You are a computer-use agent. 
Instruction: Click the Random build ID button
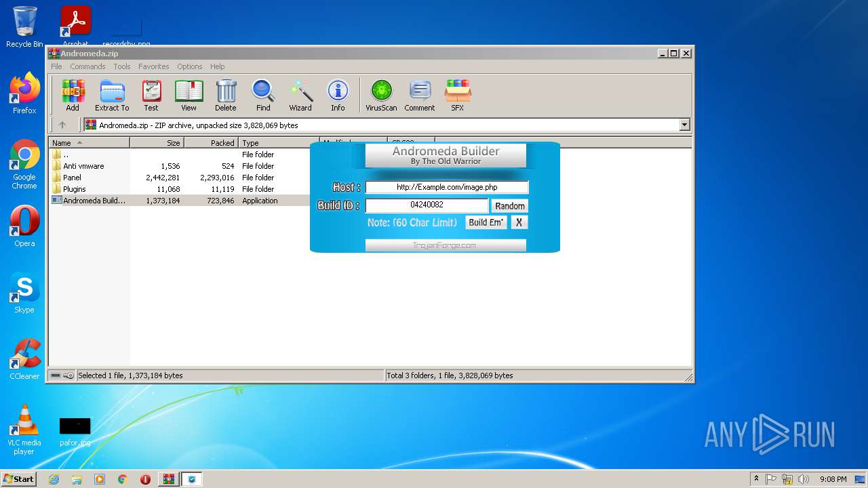(510, 206)
